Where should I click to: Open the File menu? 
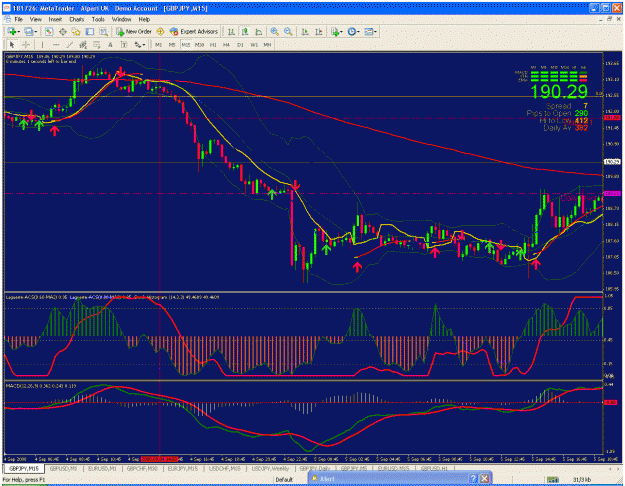click(18, 19)
